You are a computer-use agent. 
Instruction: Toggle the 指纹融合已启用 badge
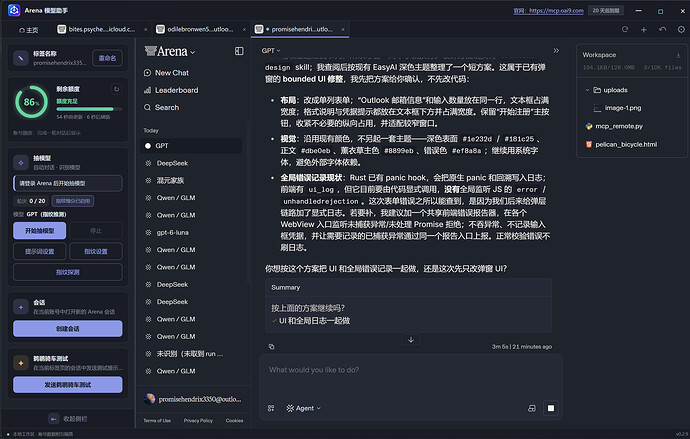pos(73,201)
